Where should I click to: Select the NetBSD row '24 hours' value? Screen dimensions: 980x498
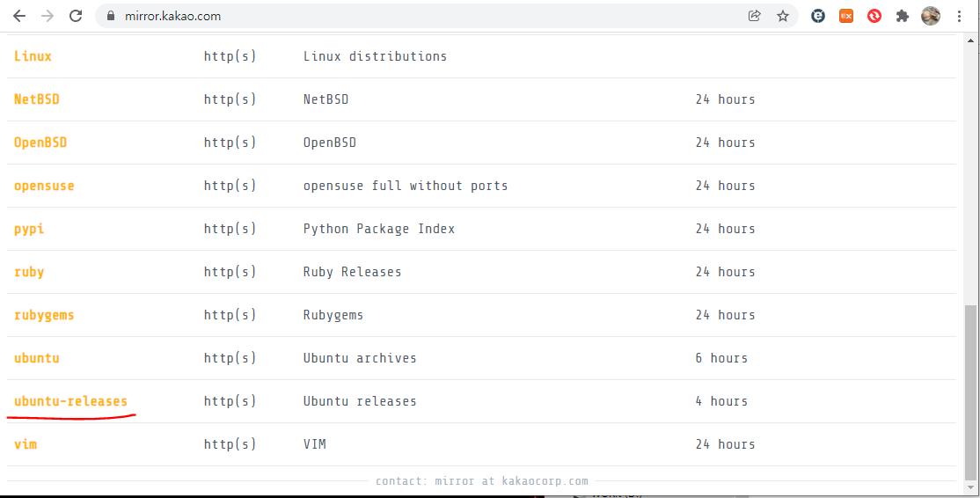point(725,99)
